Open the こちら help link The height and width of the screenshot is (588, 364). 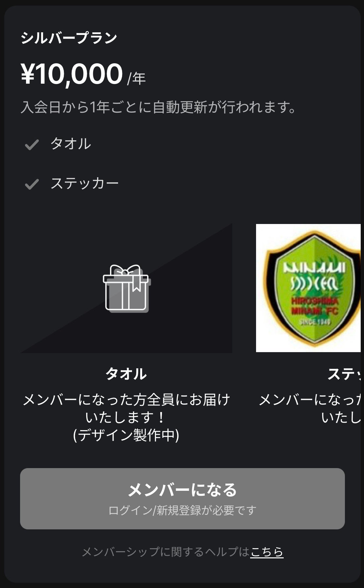pyautogui.click(x=267, y=552)
